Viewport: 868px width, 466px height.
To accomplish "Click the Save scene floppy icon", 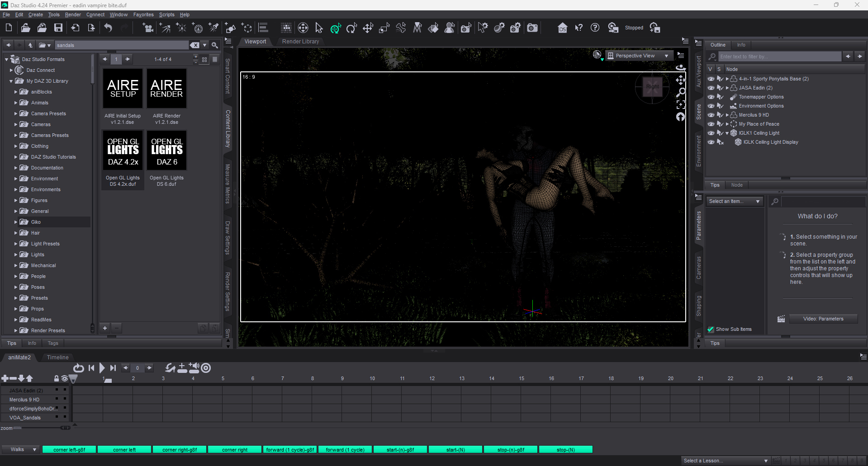I will (58, 28).
